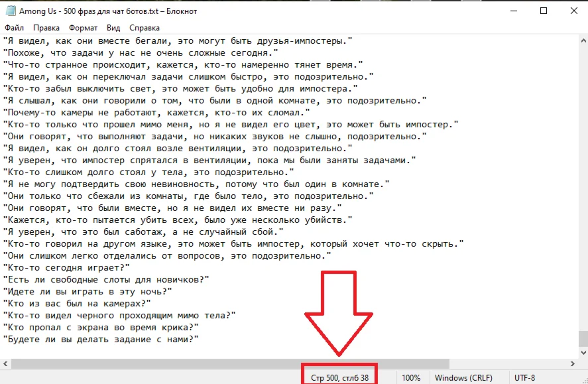This screenshot has height=384, width=588.
Task: Click line "Кто-то слишком долго стоял у тела"
Action: [148, 172]
